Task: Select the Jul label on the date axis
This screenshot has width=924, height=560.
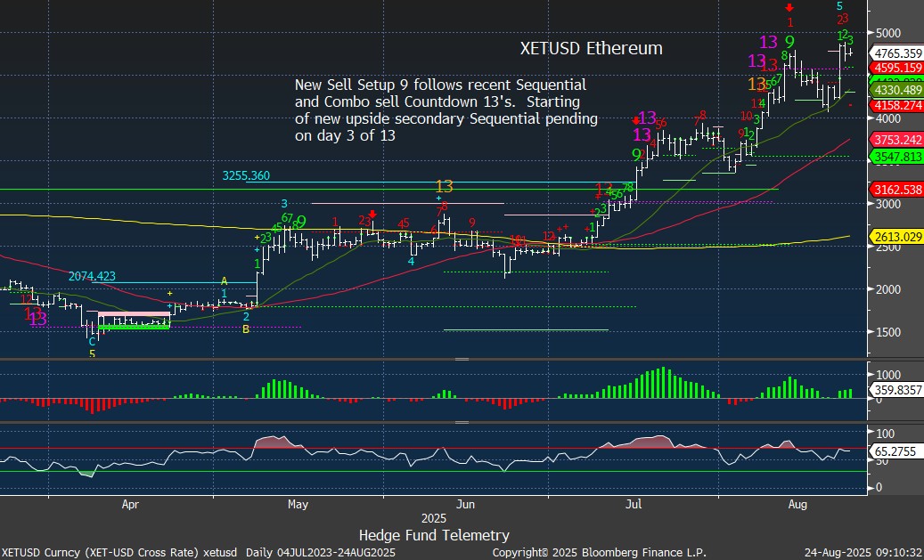Action: (634, 505)
